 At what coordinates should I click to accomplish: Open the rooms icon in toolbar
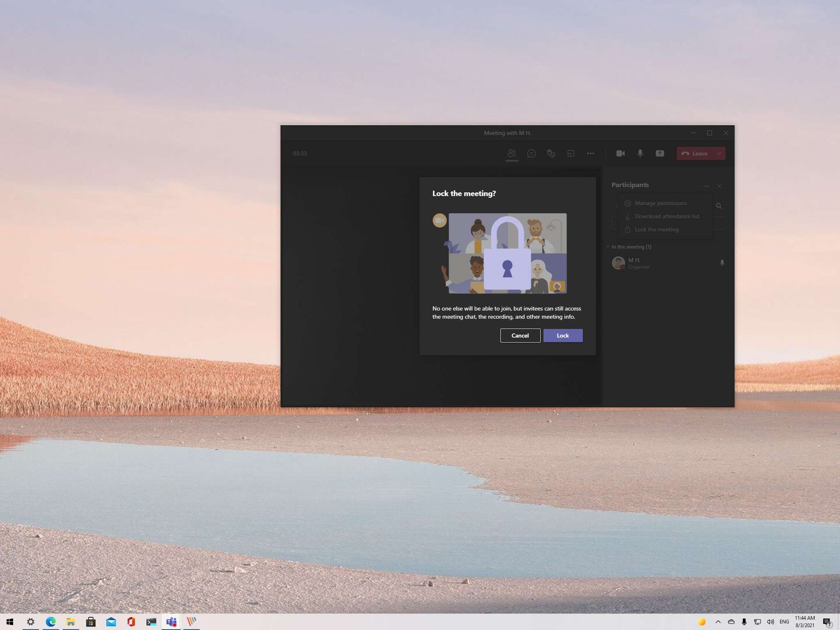click(570, 154)
